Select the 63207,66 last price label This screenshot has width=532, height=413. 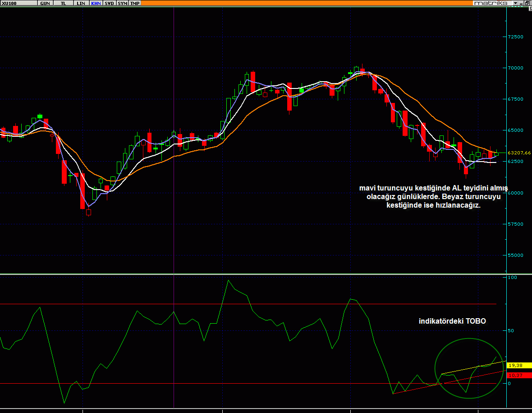519,153
